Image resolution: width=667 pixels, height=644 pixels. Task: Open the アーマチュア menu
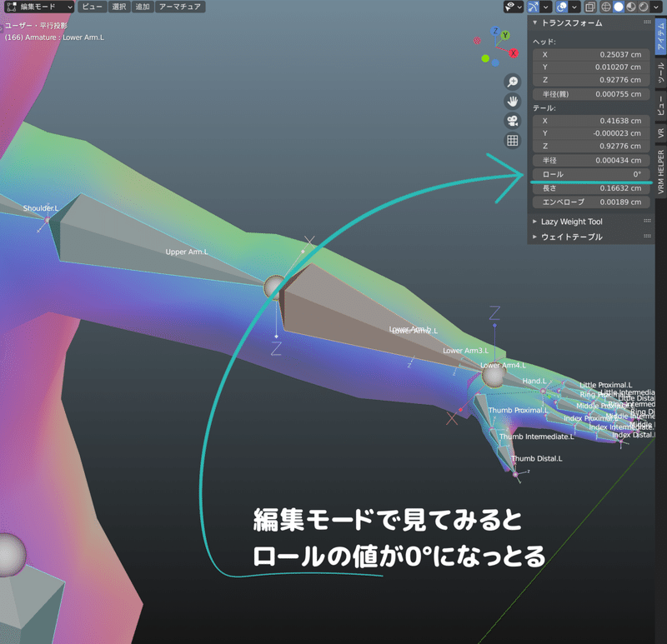pyautogui.click(x=183, y=7)
